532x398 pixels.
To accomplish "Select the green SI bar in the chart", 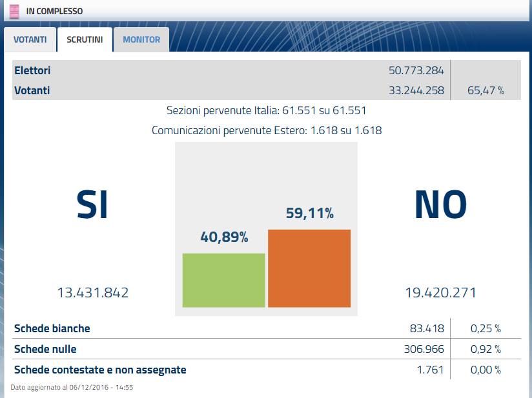I will tap(223, 281).
